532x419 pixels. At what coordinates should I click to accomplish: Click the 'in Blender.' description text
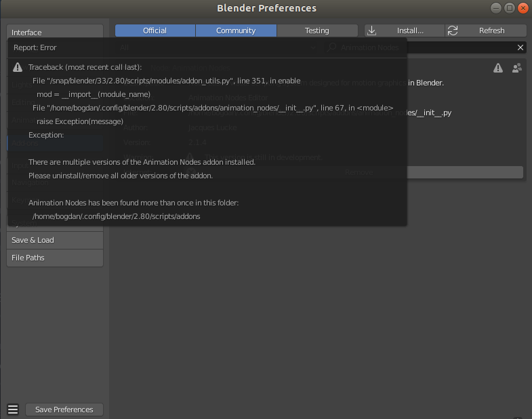click(426, 83)
